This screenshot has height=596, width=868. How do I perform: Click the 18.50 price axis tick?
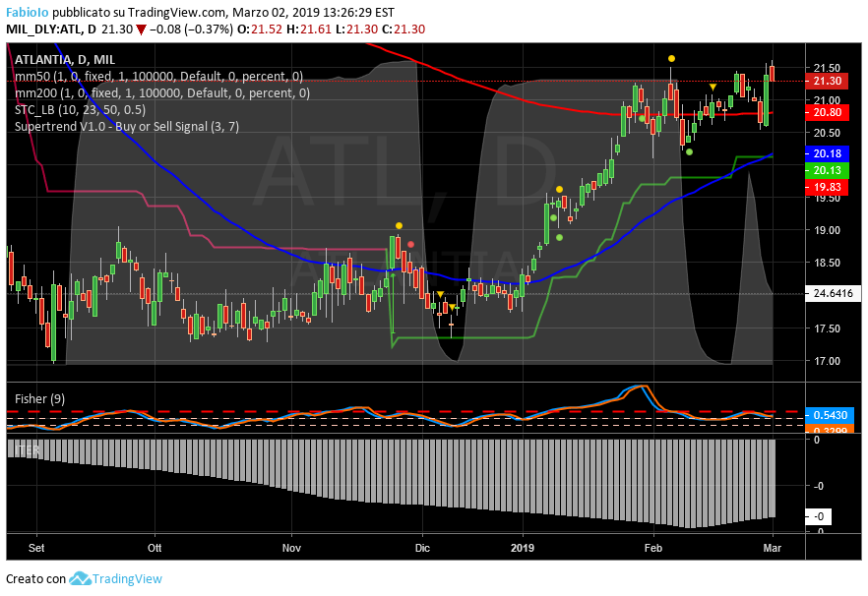coord(827,264)
